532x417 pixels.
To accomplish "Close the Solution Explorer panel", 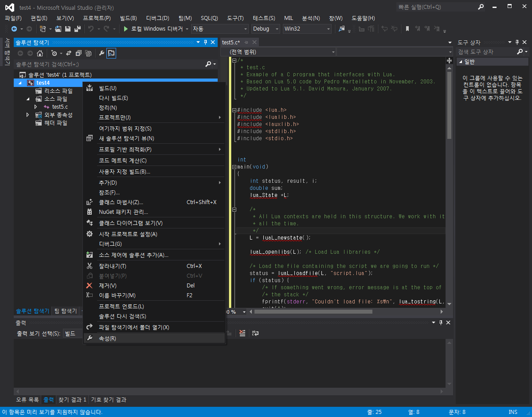I will 212,42.
